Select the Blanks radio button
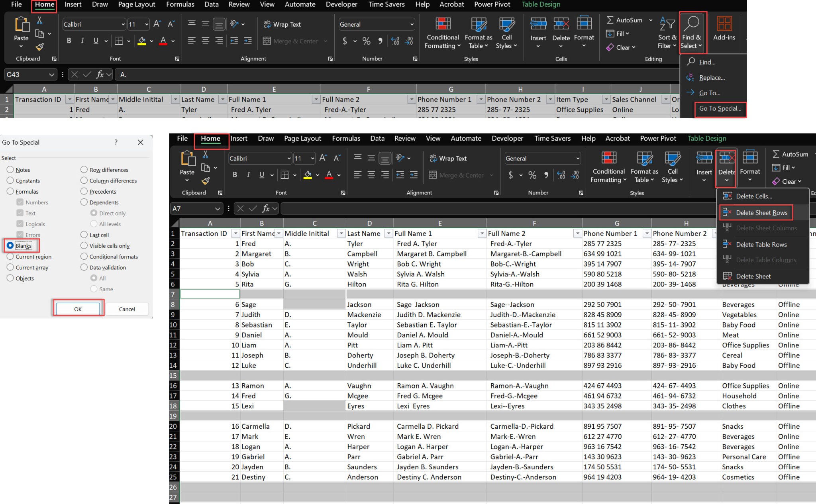The image size is (816, 504). (10, 245)
